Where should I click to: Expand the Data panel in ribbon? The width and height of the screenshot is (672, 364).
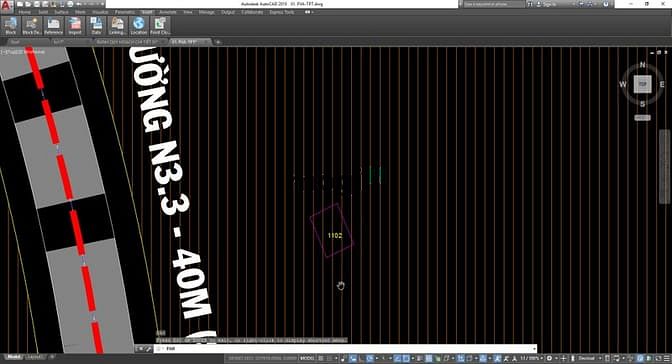coord(96,26)
